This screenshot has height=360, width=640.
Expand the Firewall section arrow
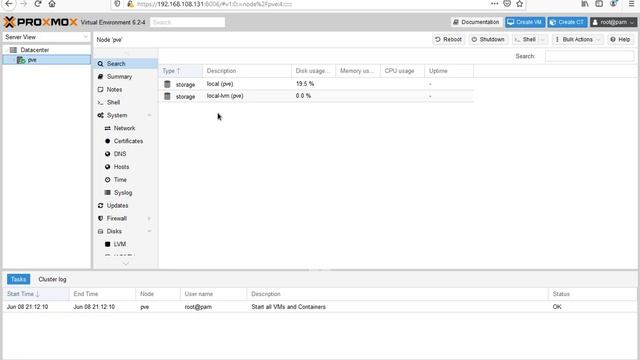coord(149,218)
